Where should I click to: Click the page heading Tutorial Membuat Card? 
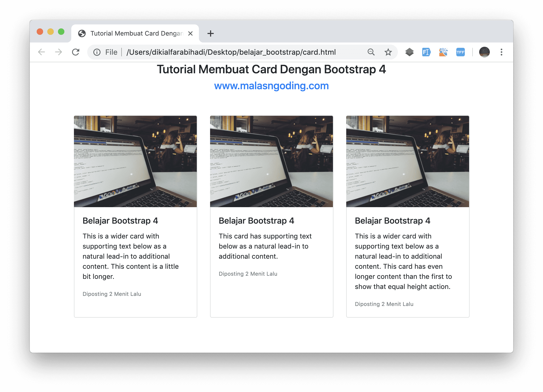tap(271, 69)
